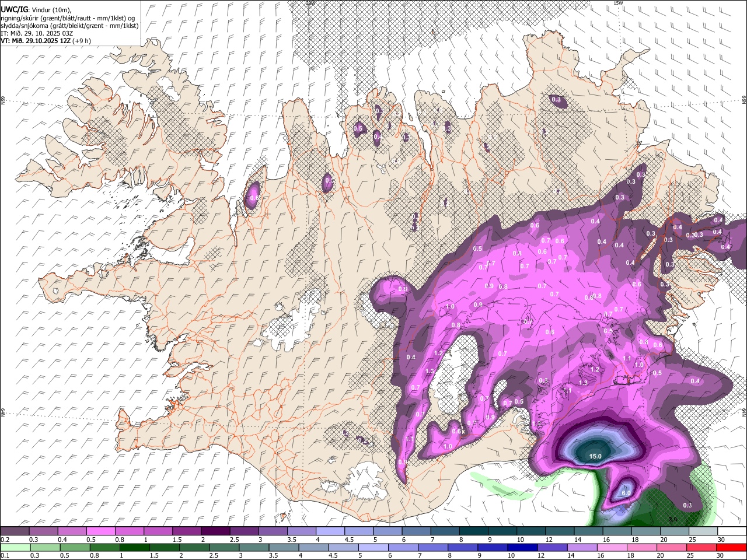Click the medium green 0.5–0.8 rain legend swatch
747x560 pixels.
tap(74, 547)
